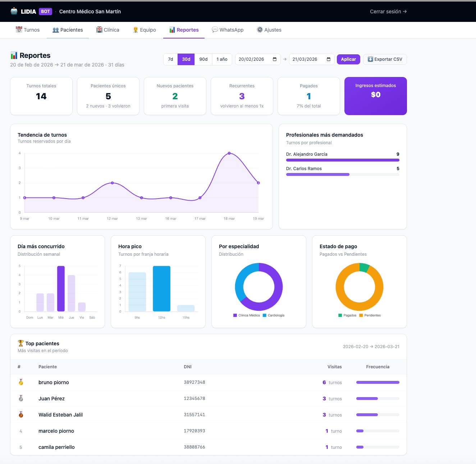This screenshot has width=476, height=464.
Task: Click the Ingresos estimados card
Action: point(375,96)
